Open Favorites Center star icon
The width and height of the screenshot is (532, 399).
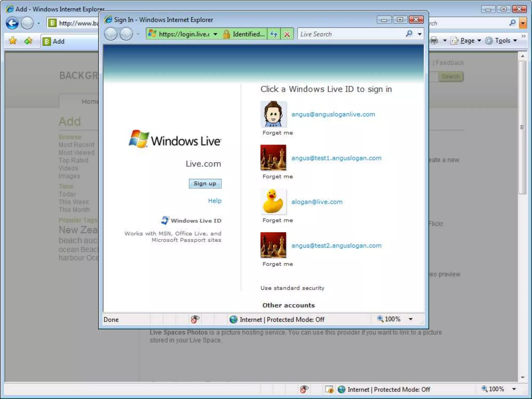(x=12, y=41)
